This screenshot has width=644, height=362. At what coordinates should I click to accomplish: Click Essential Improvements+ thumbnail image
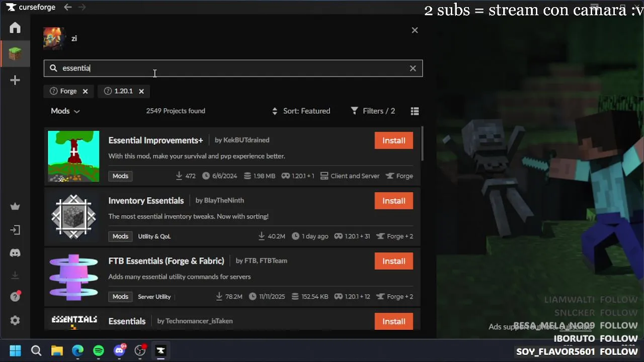pyautogui.click(x=73, y=156)
